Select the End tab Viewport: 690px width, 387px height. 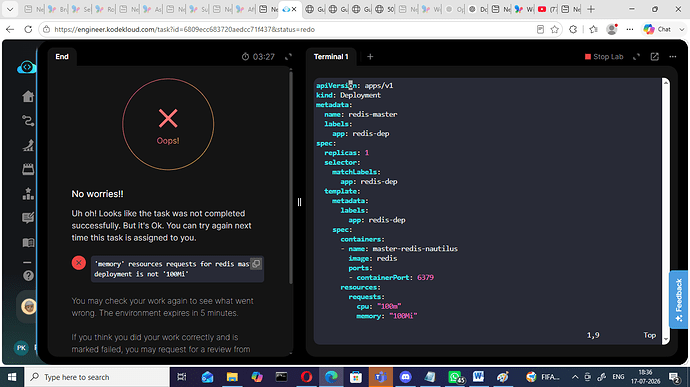[x=62, y=57]
